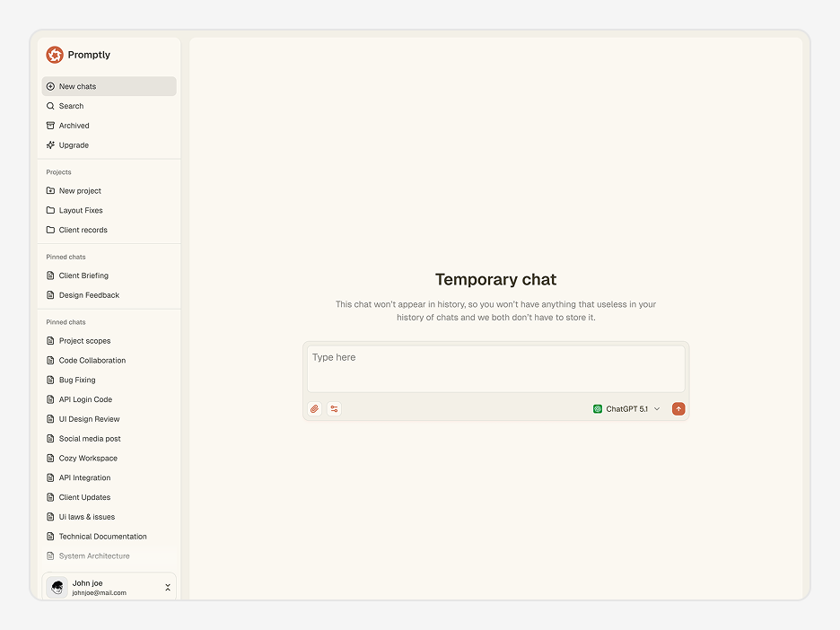Click the Design Feedback document icon
This screenshot has height=630, width=840.
(50, 295)
